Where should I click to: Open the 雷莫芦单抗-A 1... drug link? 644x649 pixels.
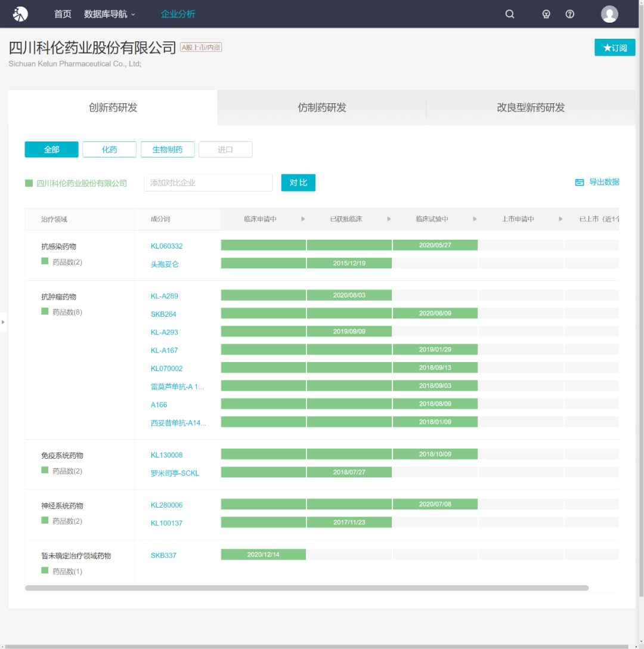click(177, 387)
